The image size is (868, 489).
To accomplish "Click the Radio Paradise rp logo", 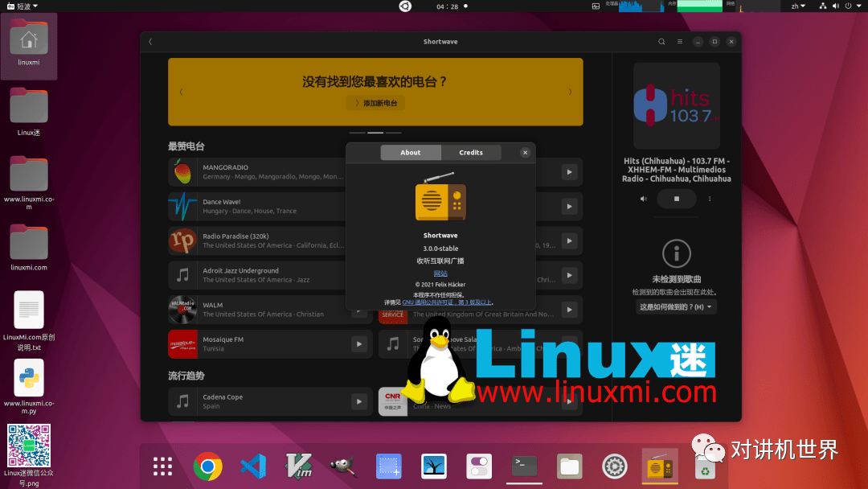I will click(x=182, y=241).
